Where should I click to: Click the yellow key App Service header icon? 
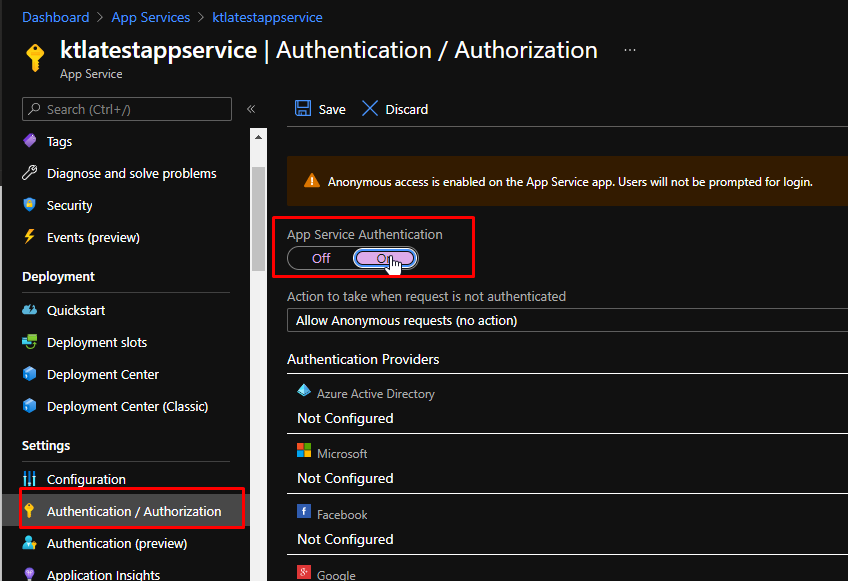(35, 57)
